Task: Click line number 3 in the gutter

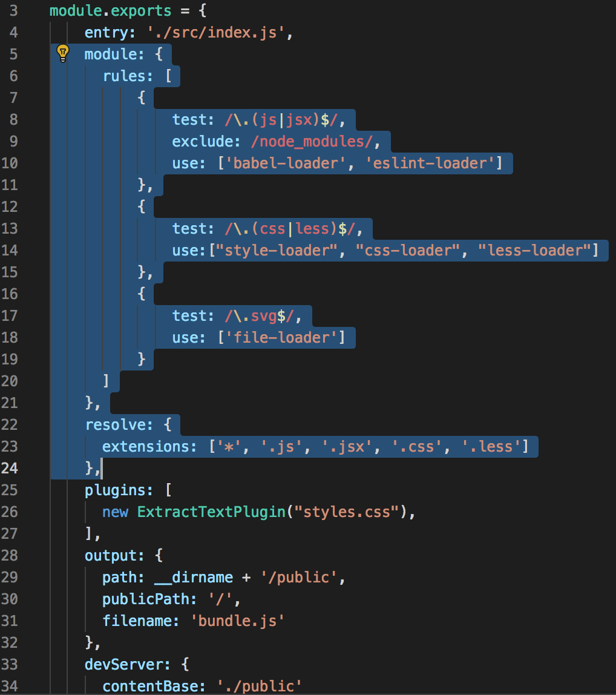Action: (14, 11)
